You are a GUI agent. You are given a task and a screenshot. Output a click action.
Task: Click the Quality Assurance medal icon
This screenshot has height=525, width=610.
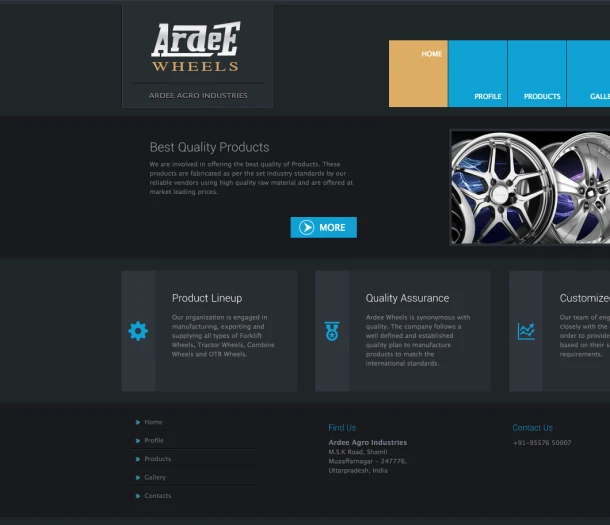click(x=332, y=331)
